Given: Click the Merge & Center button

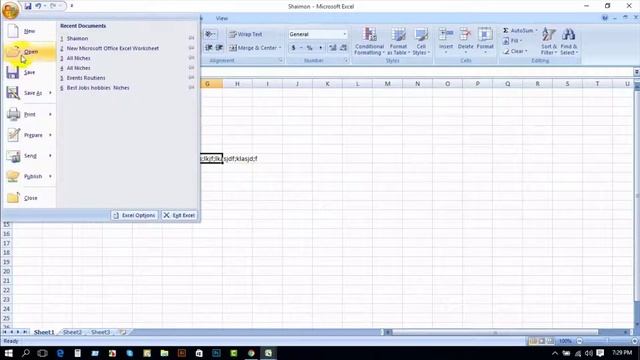Looking at the screenshot, I should pos(253,48).
